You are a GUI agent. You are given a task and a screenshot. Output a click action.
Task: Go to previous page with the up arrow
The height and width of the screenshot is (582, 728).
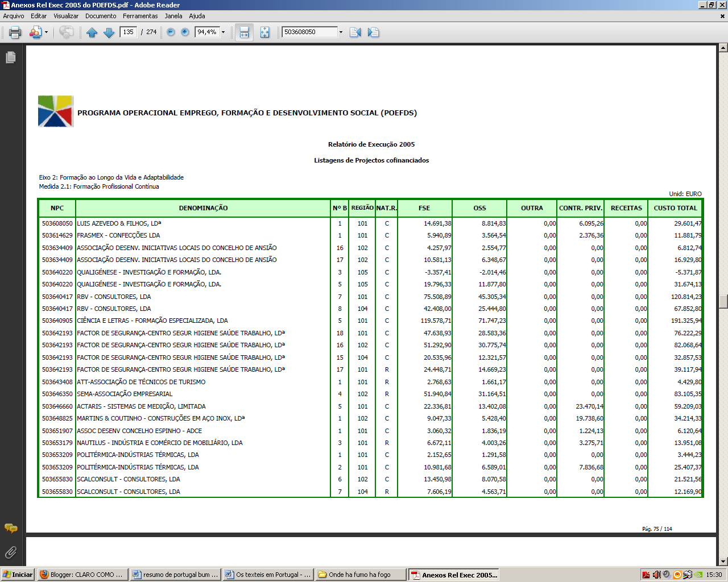tap(92, 32)
